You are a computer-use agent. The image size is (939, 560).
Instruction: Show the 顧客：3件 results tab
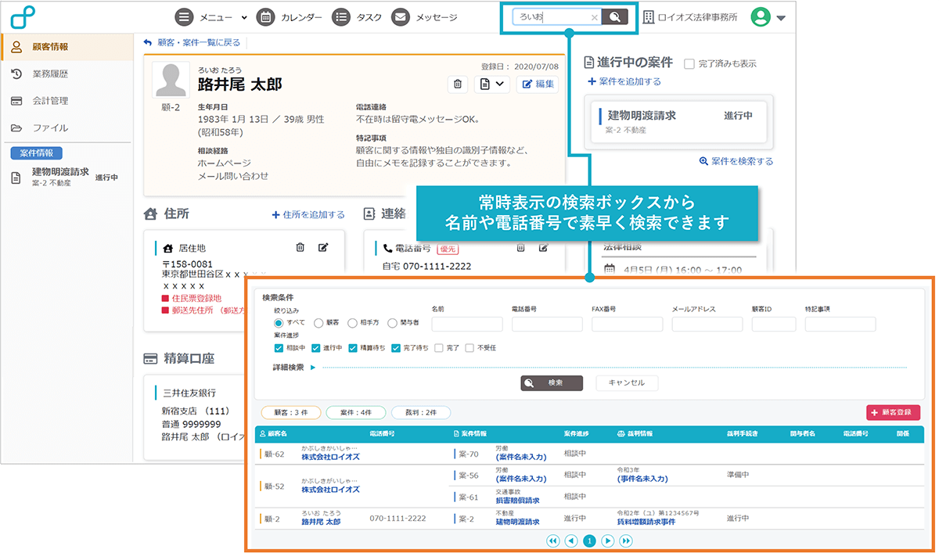(290, 412)
